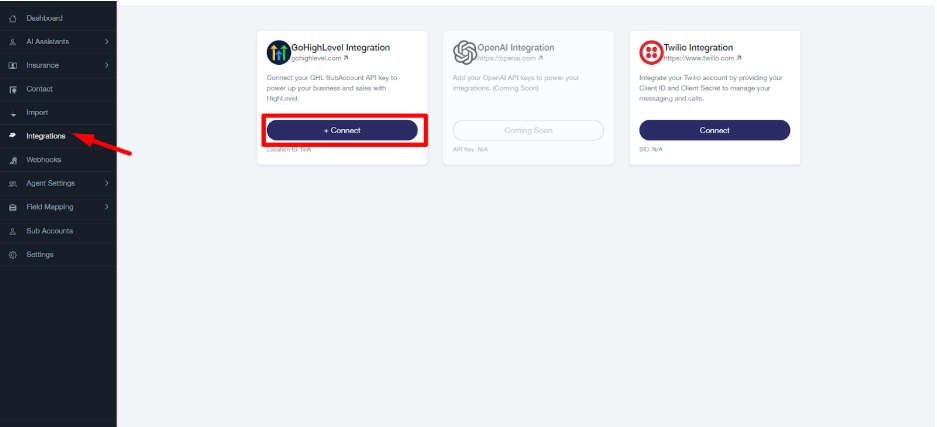937x427 pixels.
Task: Click the Webhooks sidebar icon
Action: pyautogui.click(x=13, y=160)
